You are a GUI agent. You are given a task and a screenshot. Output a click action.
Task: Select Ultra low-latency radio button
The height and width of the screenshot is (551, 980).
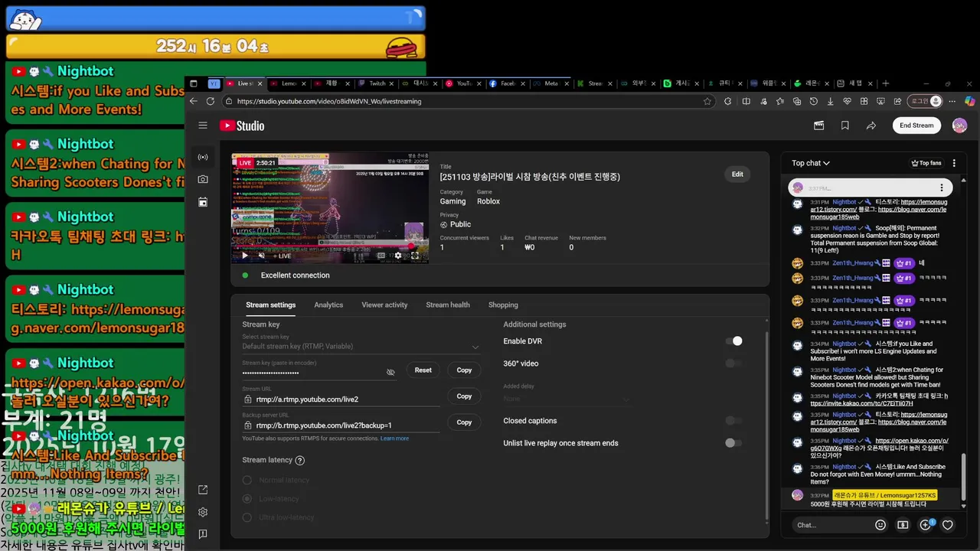(x=247, y=517)
